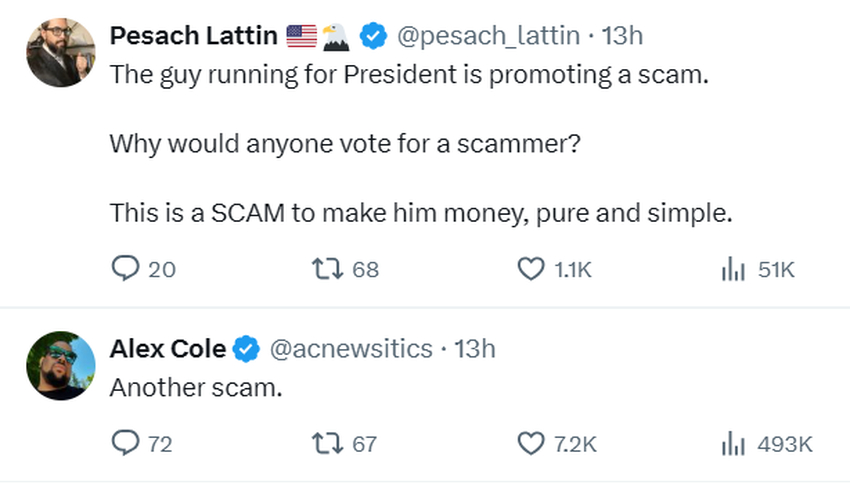Open the "Another scam." tweet text

pyautogui.click(x=196, y=387)
